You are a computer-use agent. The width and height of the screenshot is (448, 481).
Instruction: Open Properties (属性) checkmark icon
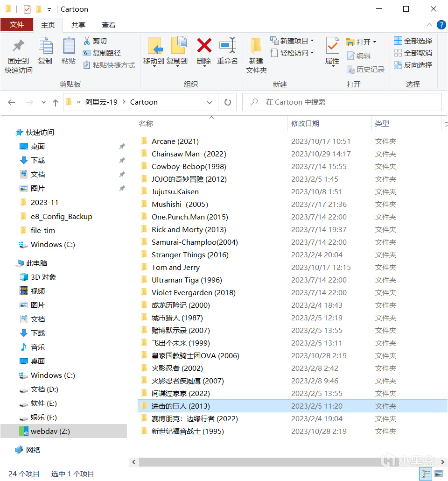[332, 46]
